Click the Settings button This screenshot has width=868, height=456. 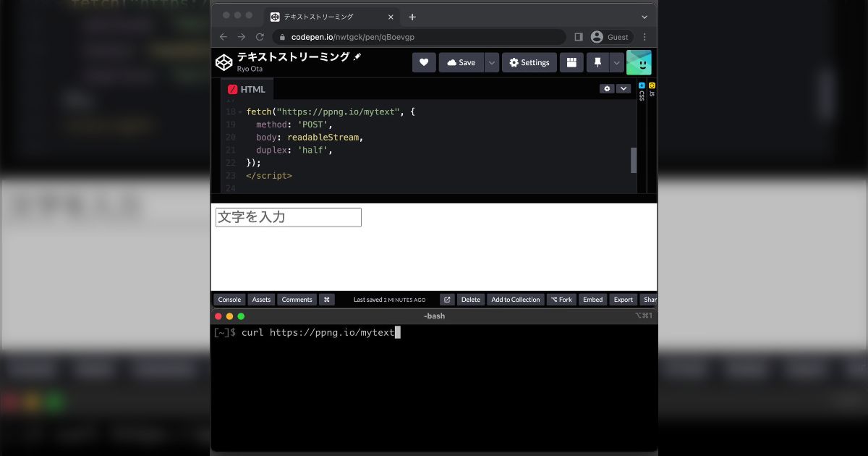pos(529,63)
